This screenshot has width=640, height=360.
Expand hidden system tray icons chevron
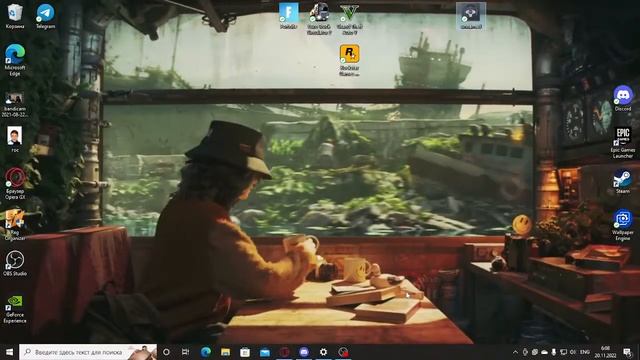pyautogui.click(x=516, y=352)
